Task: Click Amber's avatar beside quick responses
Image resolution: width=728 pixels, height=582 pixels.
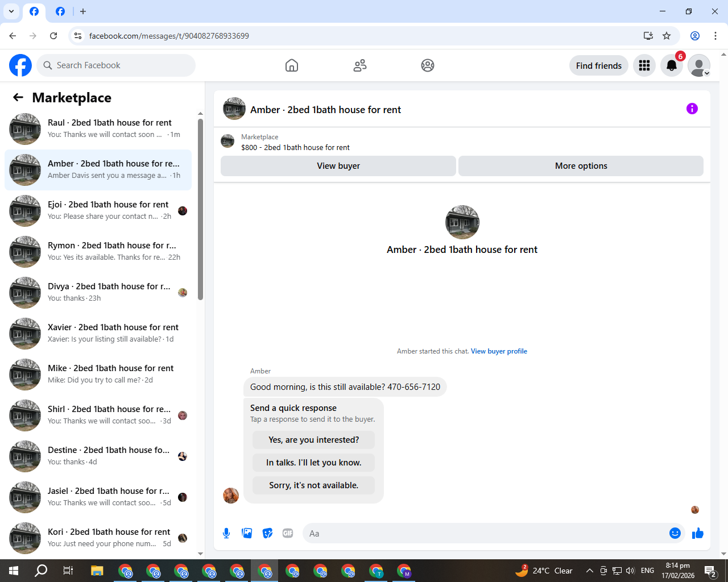Action: click(231, 496)
